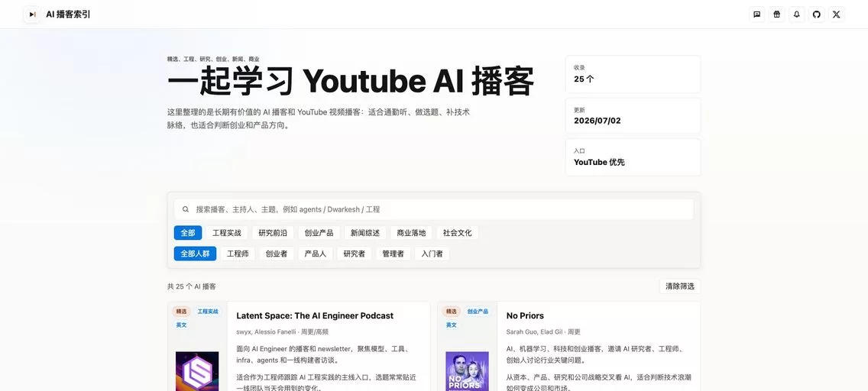This screenshot has width=868, height=391.
Task: Toggle the 产品人 audience filter
Action: point(315,254)
